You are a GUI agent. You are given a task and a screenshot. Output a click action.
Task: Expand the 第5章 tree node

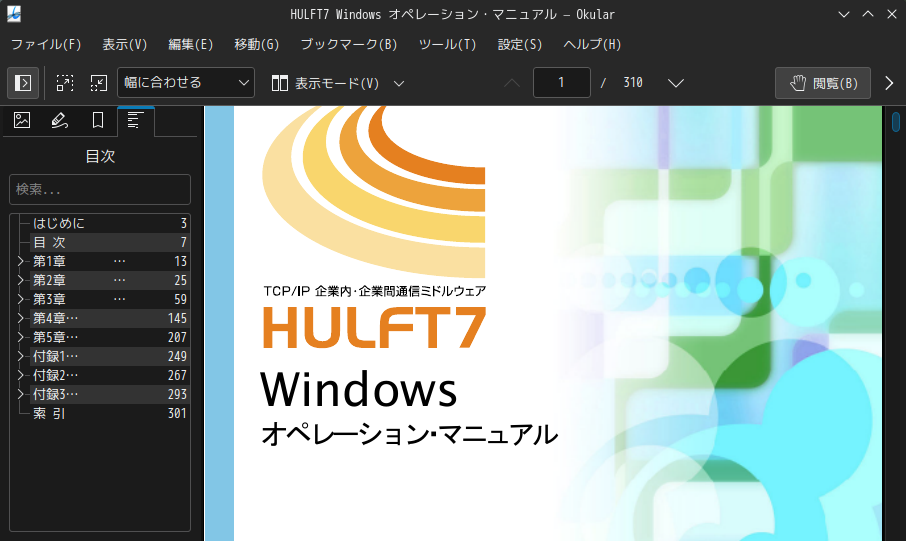point(20,337)
